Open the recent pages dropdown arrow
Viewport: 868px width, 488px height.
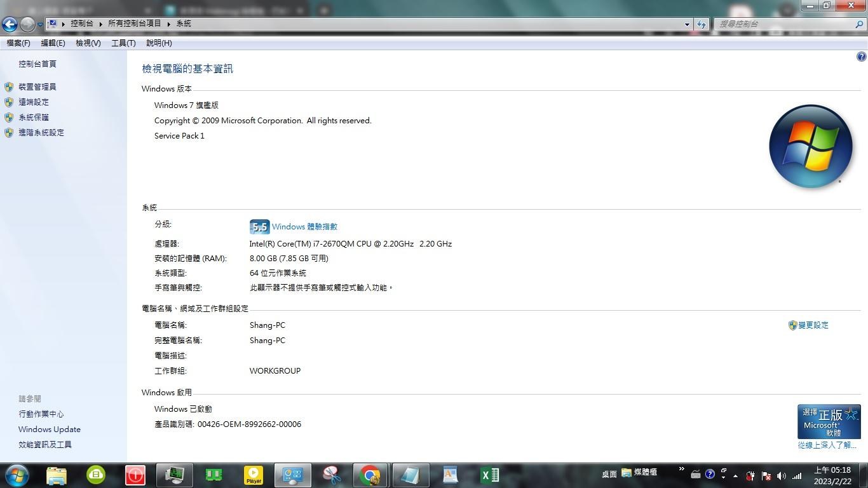point(40,24)
